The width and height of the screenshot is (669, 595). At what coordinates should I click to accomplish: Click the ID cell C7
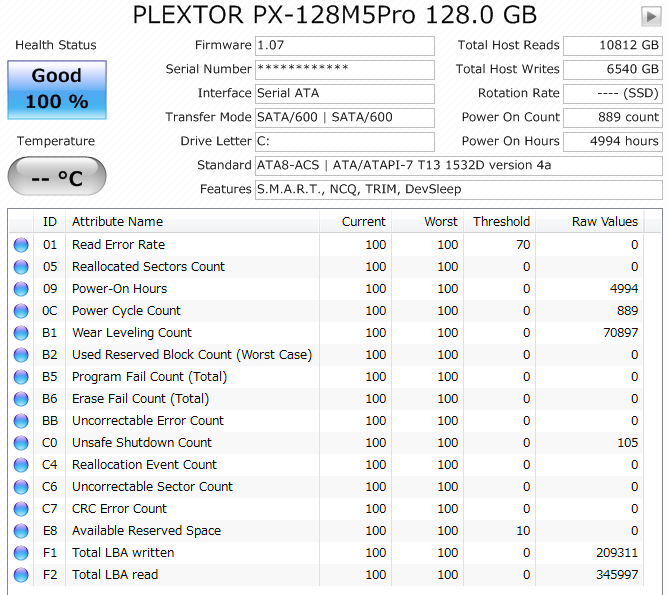[x=49, y=509]
